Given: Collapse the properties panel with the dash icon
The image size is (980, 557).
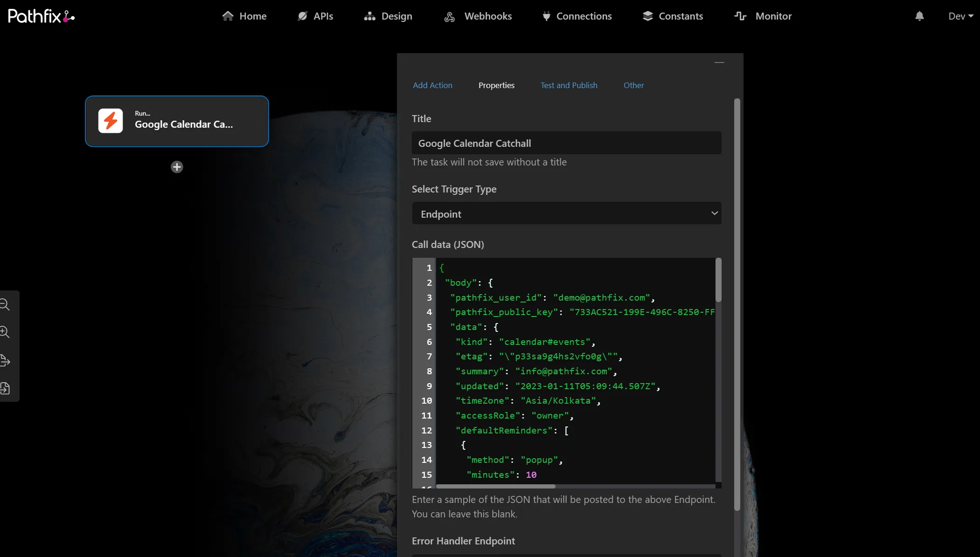Looking at the screenshot, I should pyautogui.click(x=719, y=62).
